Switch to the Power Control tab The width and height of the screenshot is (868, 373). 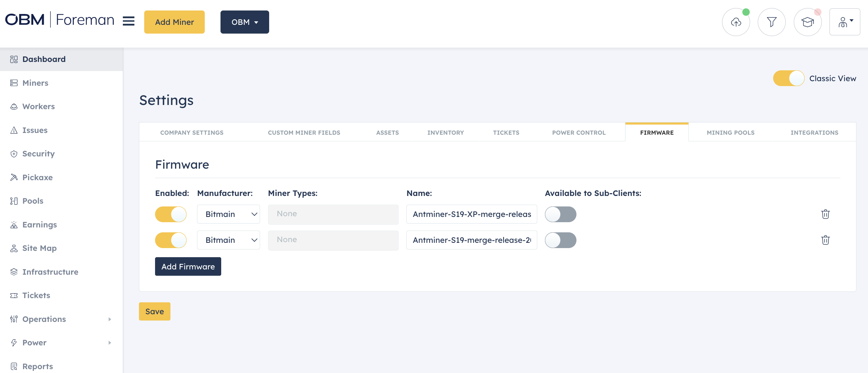579,133
